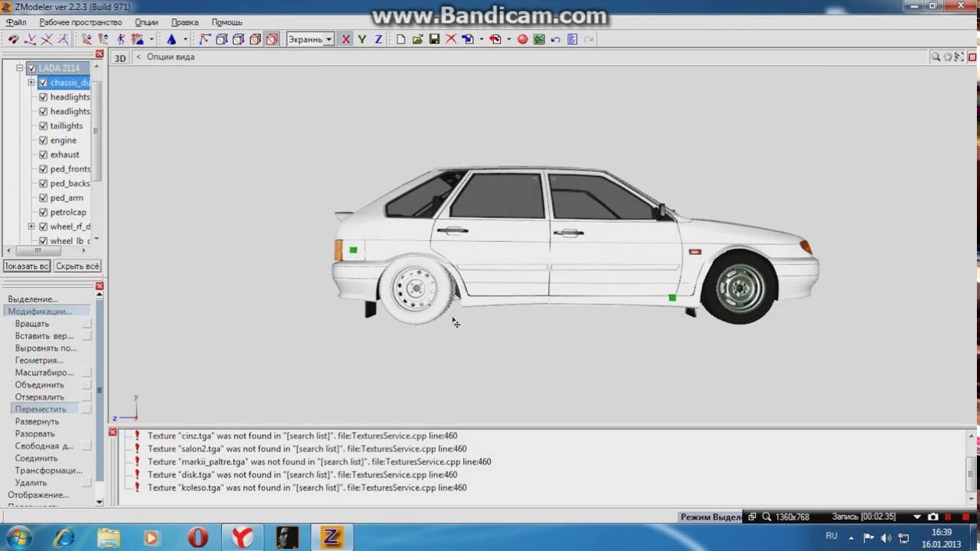Click the Скрыть всё button

coord(77,266)
